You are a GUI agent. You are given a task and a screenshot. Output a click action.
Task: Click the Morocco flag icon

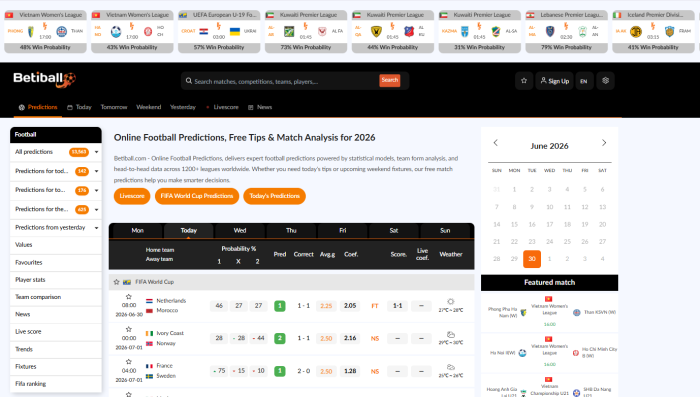[x=150, y=310]
